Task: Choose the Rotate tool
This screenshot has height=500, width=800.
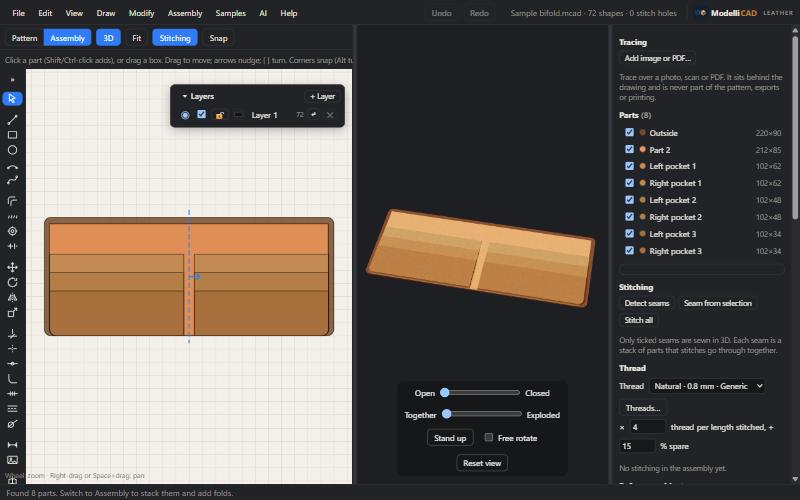Action: tap(12, 282)
